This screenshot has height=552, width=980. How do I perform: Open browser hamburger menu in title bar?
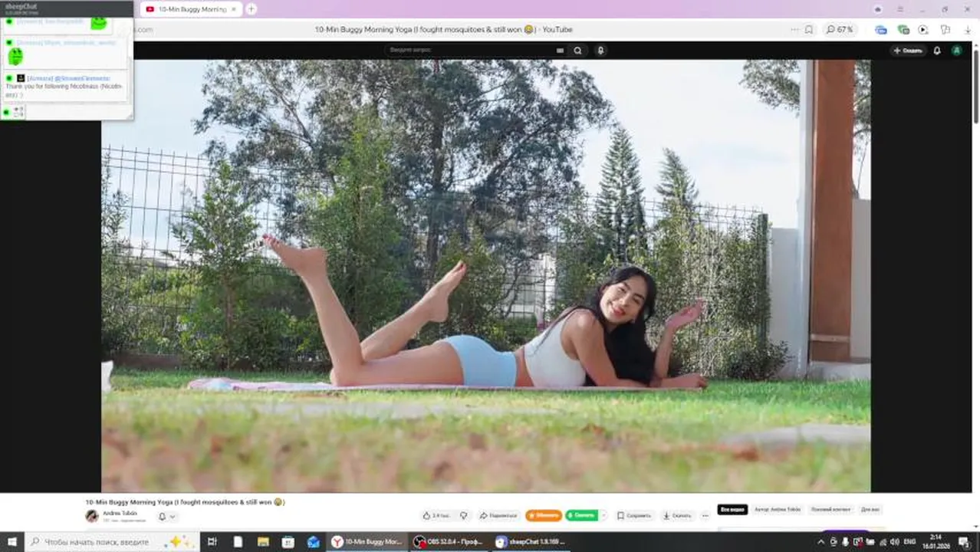(899, 9)
